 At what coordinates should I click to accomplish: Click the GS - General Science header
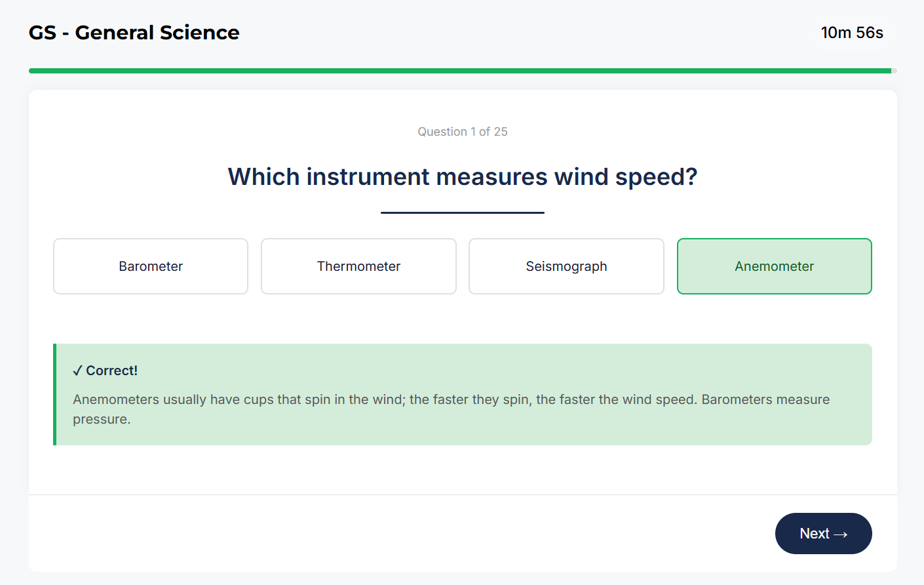(x=134, y=32)
